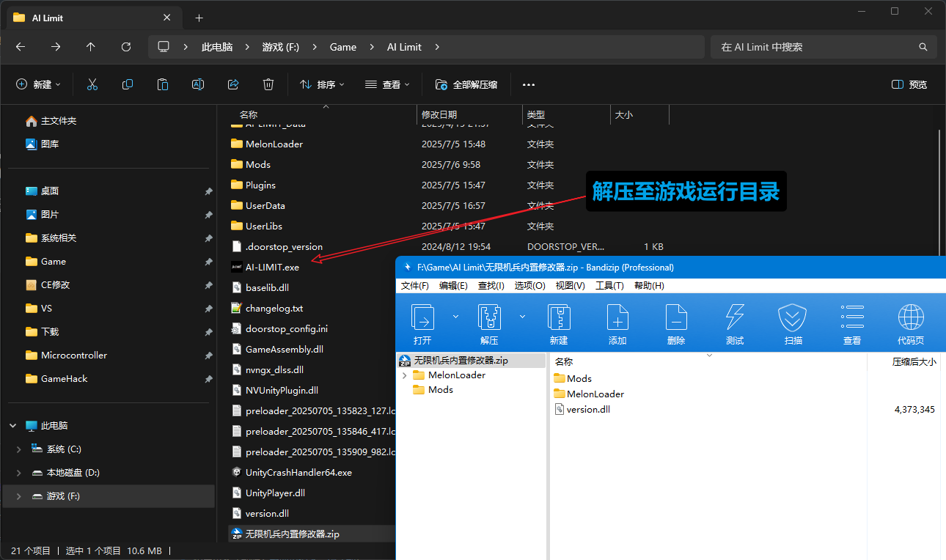Expand 此电脑 in navigation pane
Image resolution: width=946 pixels, height=560 pixels.
click(x=12, y=425)
